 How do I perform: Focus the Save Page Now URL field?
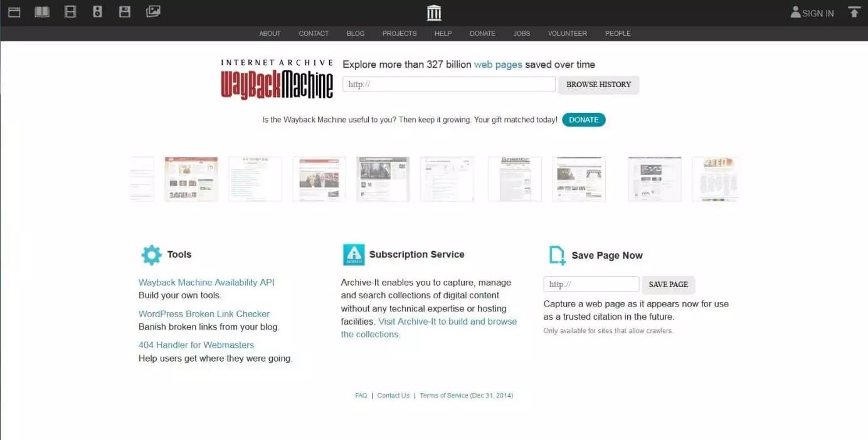pos(591,284)
